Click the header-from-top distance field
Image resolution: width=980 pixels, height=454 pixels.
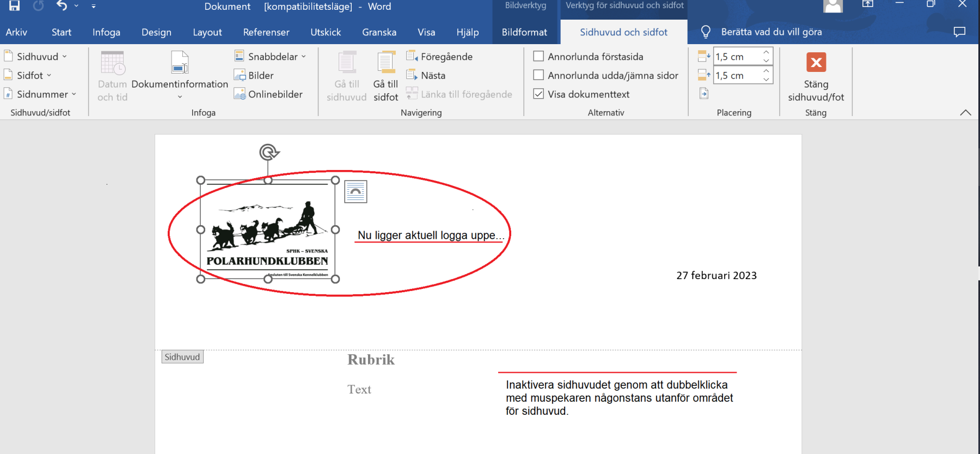[737, 57]
